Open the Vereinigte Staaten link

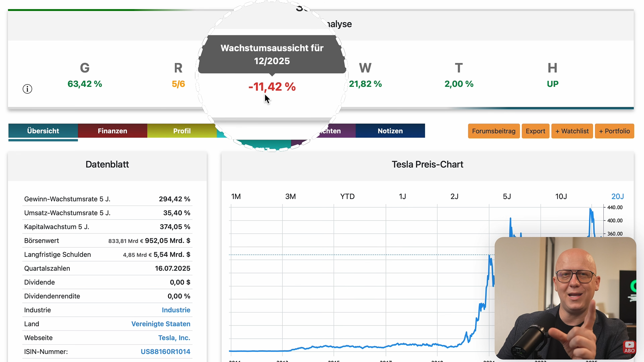coord(161,324)
